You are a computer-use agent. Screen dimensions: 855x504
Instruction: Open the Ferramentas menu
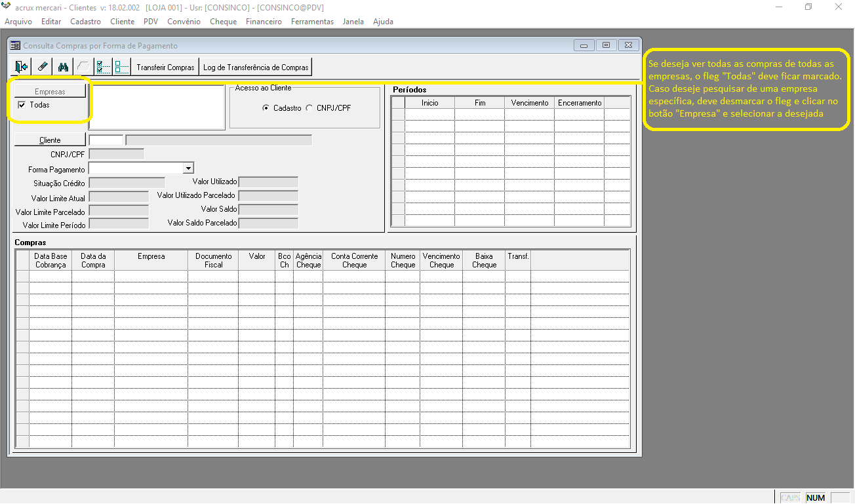click(312, 22)
